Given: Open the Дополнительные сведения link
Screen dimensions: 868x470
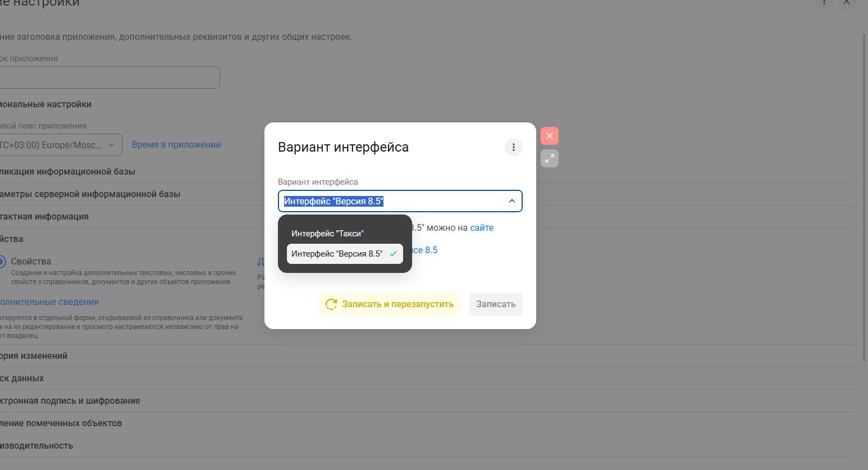Looking at the screenshot, I should click(x=49, y=302).
